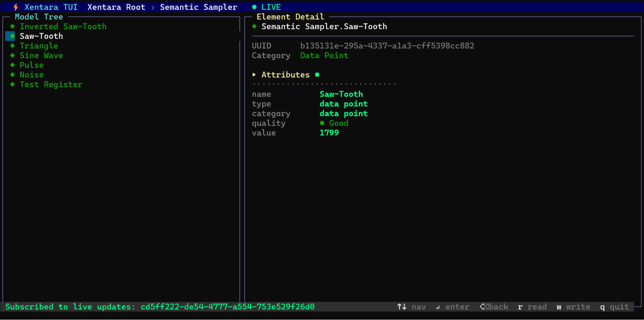The height and width of the screenshot is (320, 644).
Task: Click the value 1799
Action: (329, 133)
